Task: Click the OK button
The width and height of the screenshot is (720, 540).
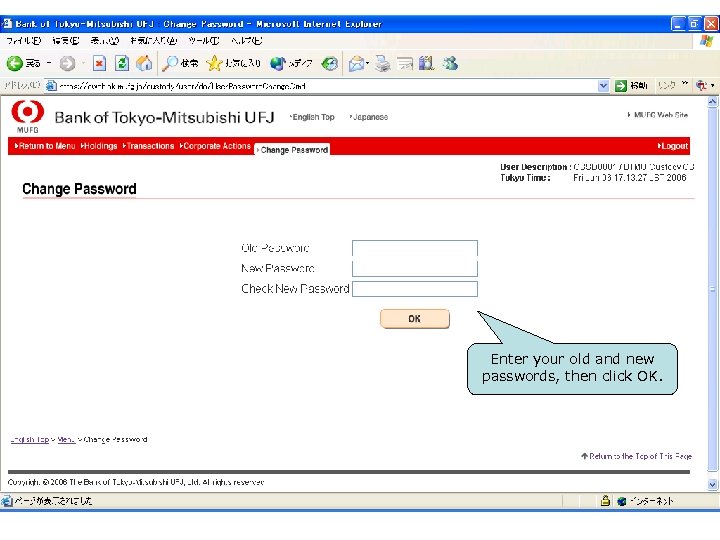Action: (x=415, y=319)
